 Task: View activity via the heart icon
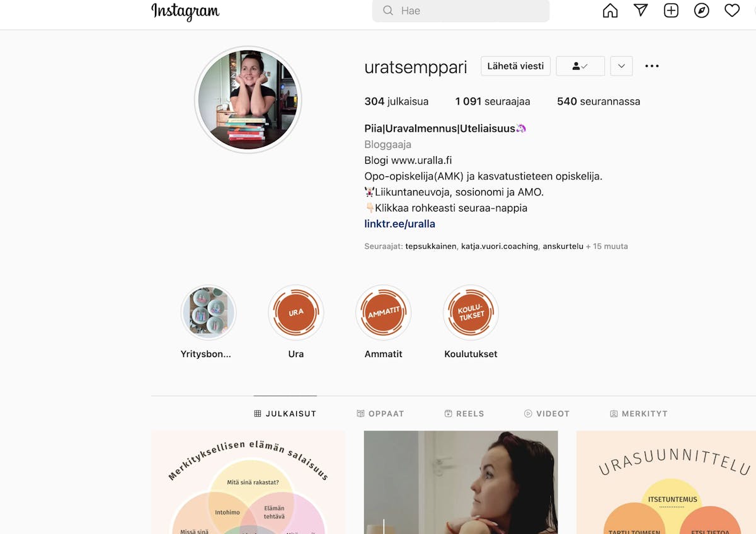(x=731, y=11)
